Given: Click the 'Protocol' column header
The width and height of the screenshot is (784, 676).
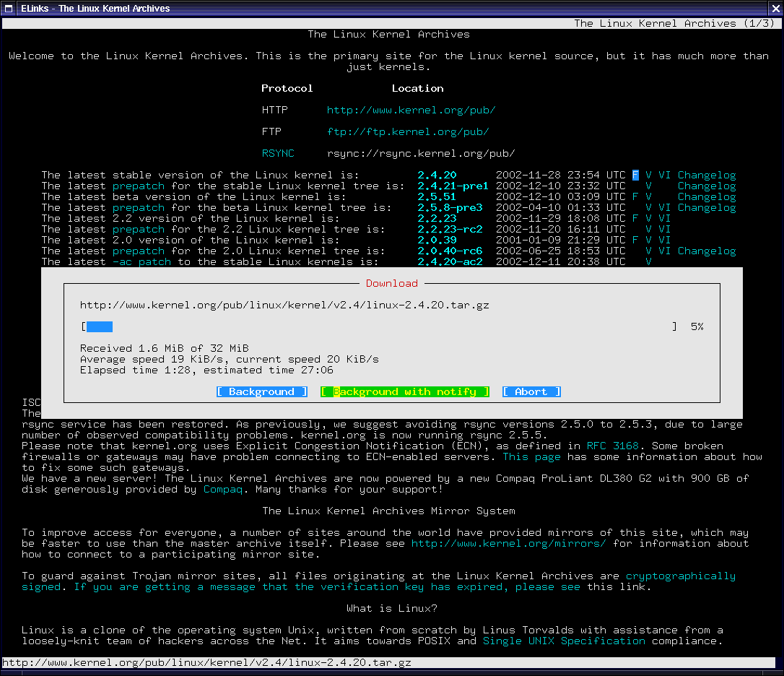Looking at the screenshot, I should 287,89.
